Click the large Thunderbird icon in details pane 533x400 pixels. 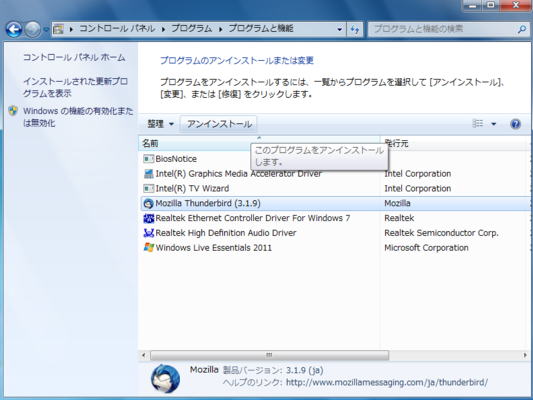click(x=166, y=379)
